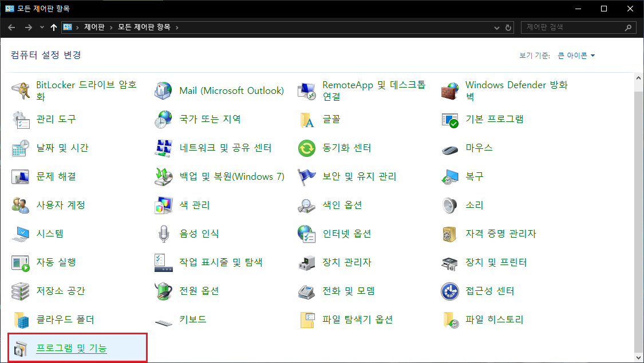Click the 프로그램 및 기능 link

click(72, 348)
